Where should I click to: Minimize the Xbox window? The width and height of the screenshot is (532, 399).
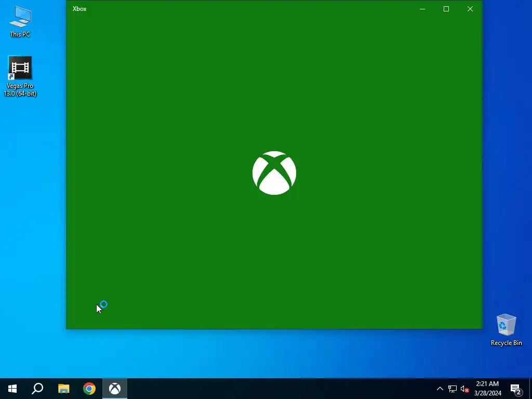[422, 9]
